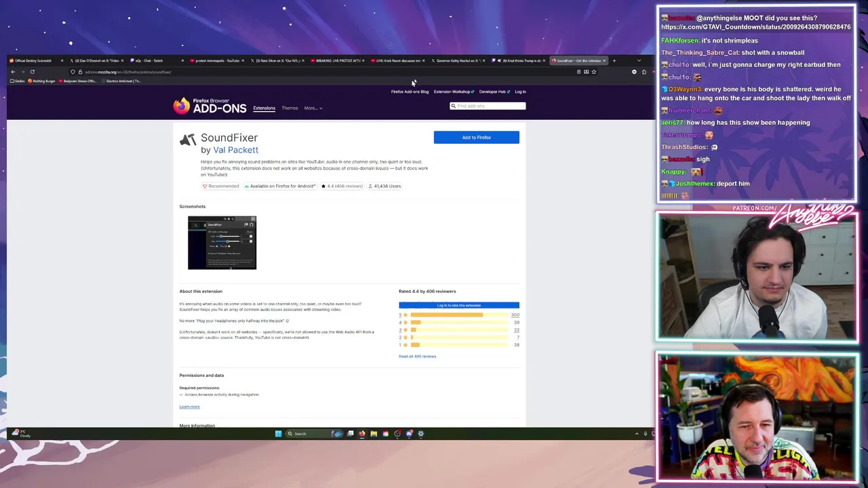This screenshot has width=868, height=488.
Task: Bookmark this page with the star icon
Action: pyautogui.click(x=593, y=72)
